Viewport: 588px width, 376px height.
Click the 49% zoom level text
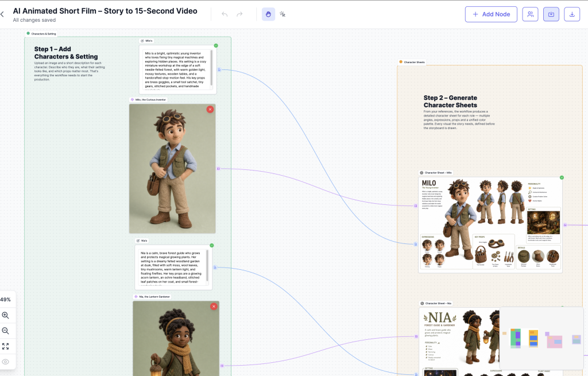[x=6, y=300]
